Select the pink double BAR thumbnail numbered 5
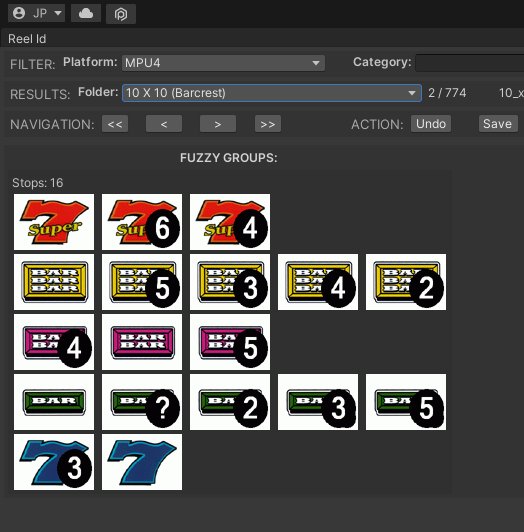 point(230,342)
